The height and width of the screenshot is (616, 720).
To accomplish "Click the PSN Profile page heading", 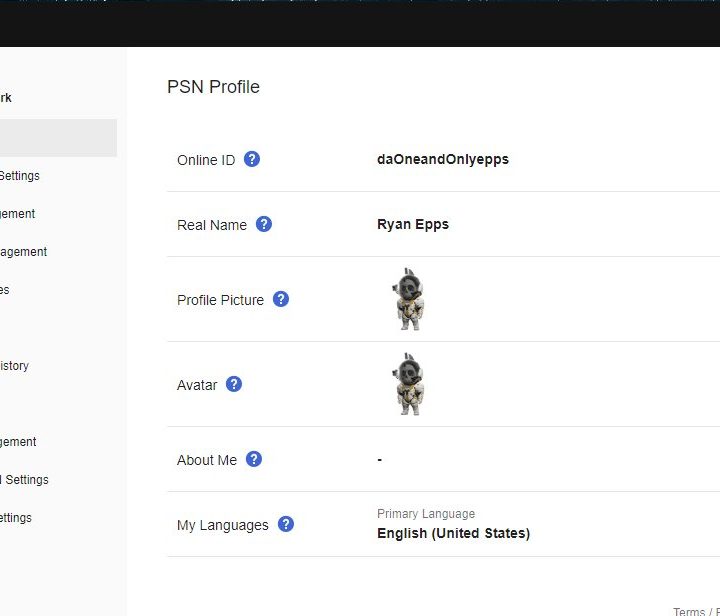I will pyautogui.click(x=213, y=87).
